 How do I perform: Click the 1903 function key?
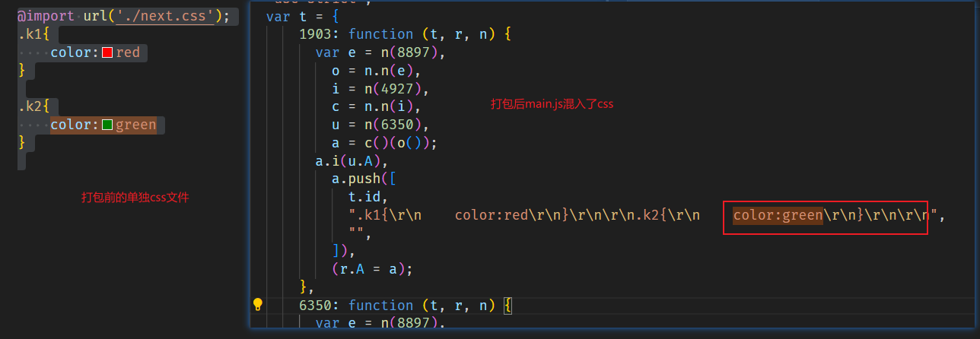tap(316, 34)
